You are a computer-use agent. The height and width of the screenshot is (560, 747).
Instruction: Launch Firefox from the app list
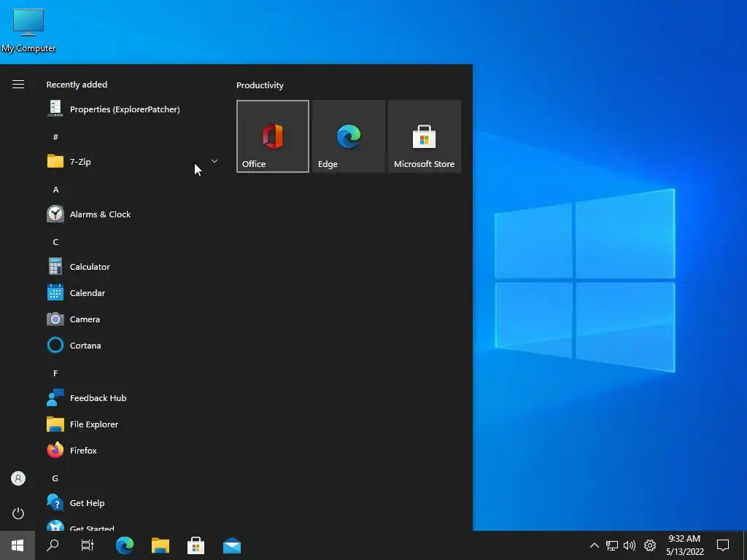133,451
